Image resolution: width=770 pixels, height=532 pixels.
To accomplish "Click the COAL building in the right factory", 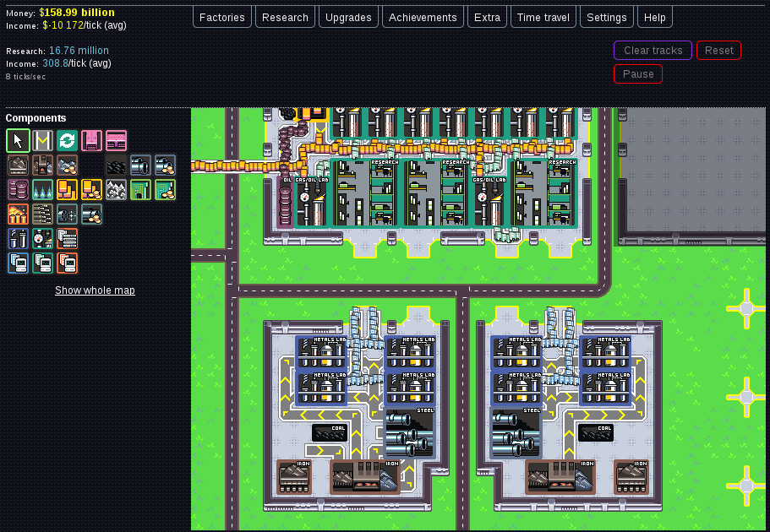I will point(596,433).
